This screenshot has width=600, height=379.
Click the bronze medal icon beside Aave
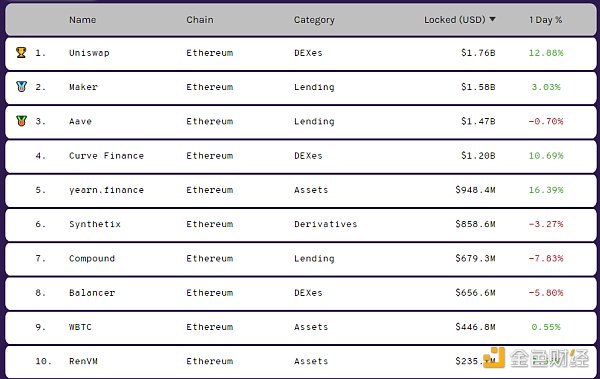click(x=21, y=121)
